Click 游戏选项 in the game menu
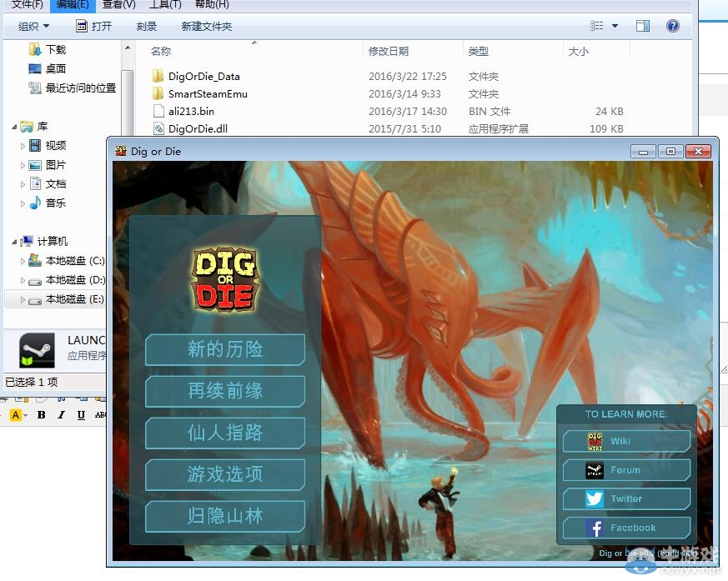Image resolution: width=728 pixels, height=581 pixels. (x=225, y=474)
